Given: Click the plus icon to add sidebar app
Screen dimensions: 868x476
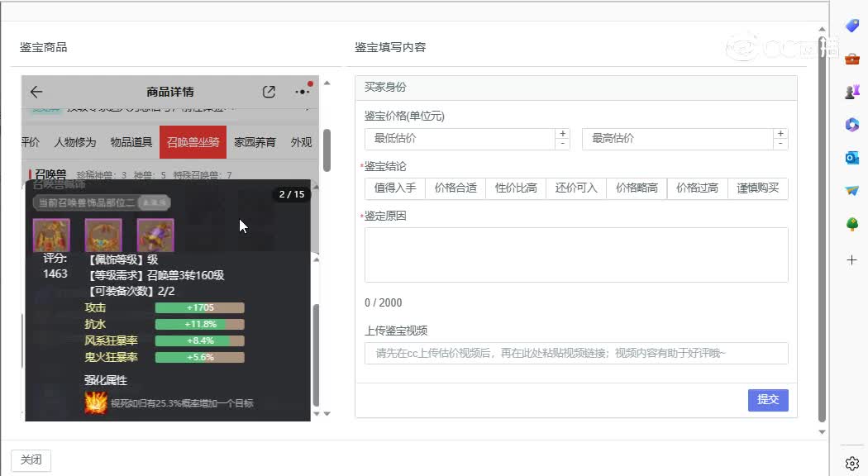Looking at the screenshot, I should pyautogui.click(x=851, y=259).
